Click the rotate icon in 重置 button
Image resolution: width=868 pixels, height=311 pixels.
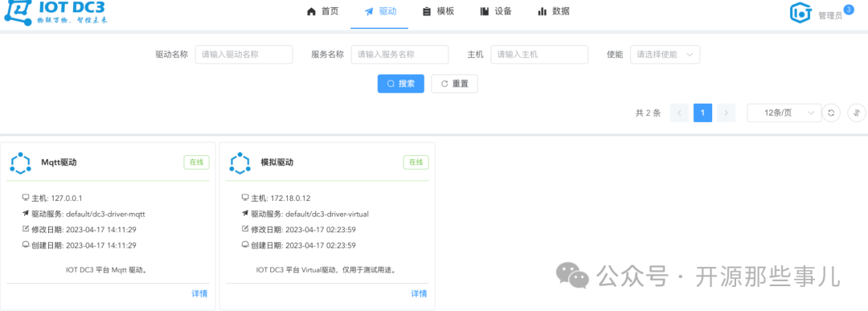pos(444,84)
